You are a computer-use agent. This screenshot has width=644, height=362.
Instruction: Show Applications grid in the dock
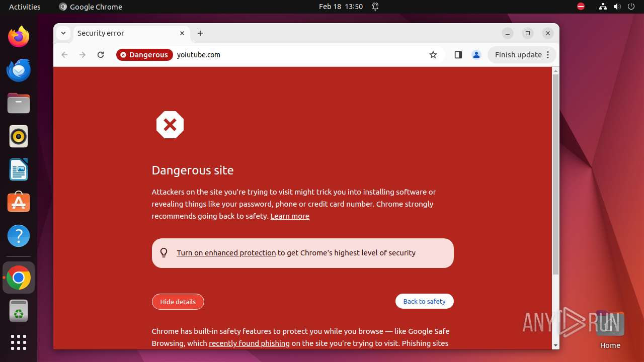point(19,342)
